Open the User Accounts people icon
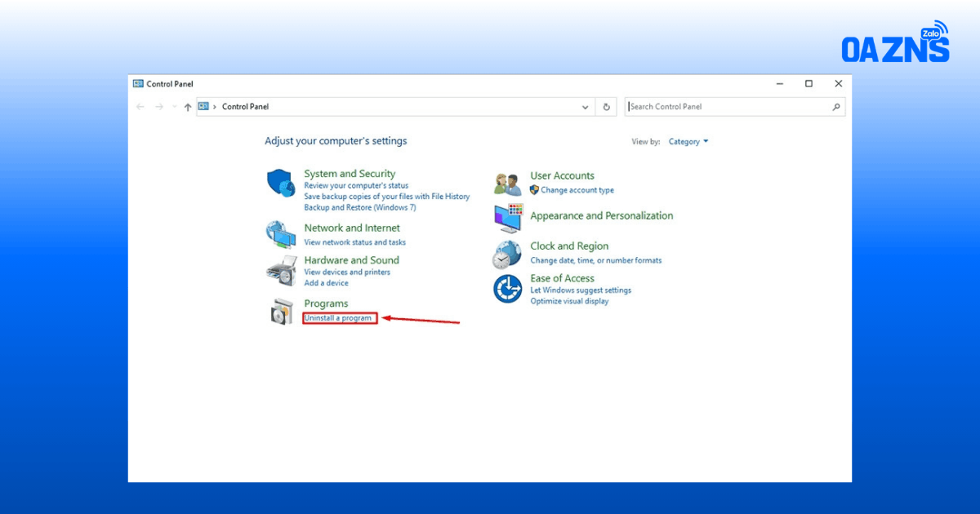 (x=507, y=184)
